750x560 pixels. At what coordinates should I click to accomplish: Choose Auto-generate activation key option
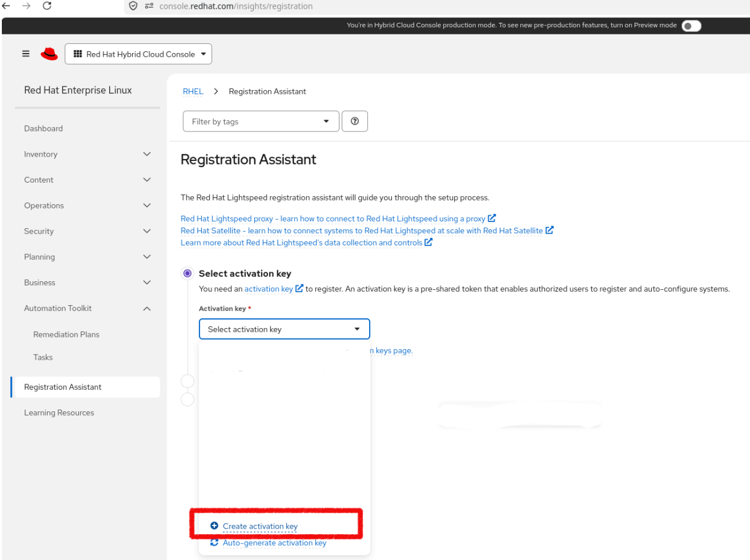click(x=275, y=543)
